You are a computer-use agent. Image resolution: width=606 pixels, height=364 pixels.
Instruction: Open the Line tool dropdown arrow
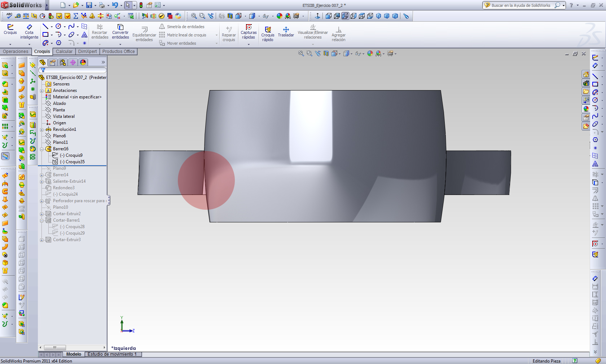coord(52,27)
